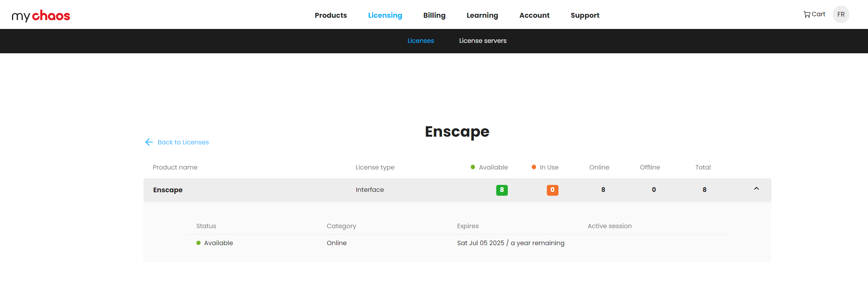Open the Support menu
Viewport: 868px width, 288px height.
585,15
